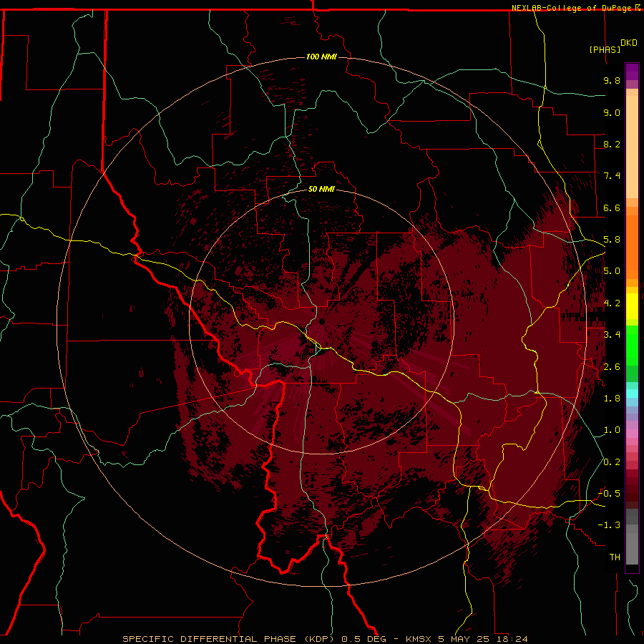Image resolution: width=644 pixels, height=644 pixels.
Task: Click the 0.2 value on the legend
Action: pyautogui.click(x=612, y=462)
